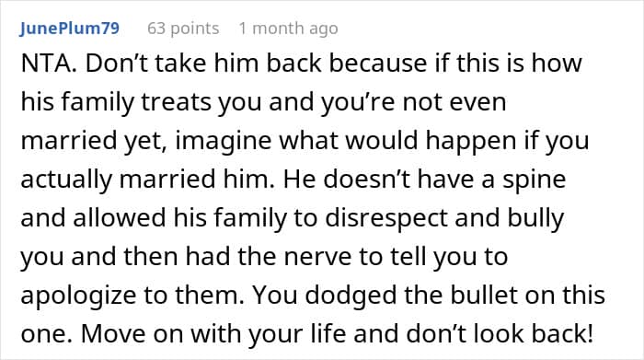Click the words disrespect and bully
The image size is (644, 360).
point(444,217)
